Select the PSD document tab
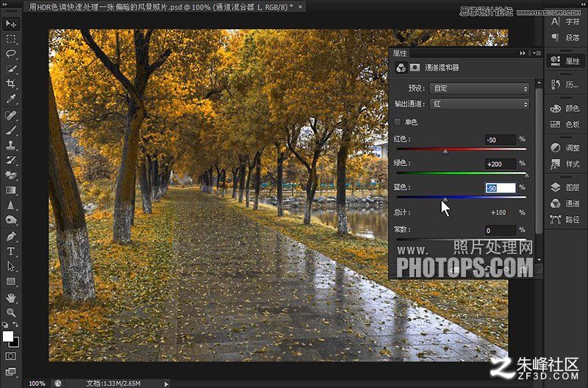Viewport: 588px width, 388px height. coord(165,7)
